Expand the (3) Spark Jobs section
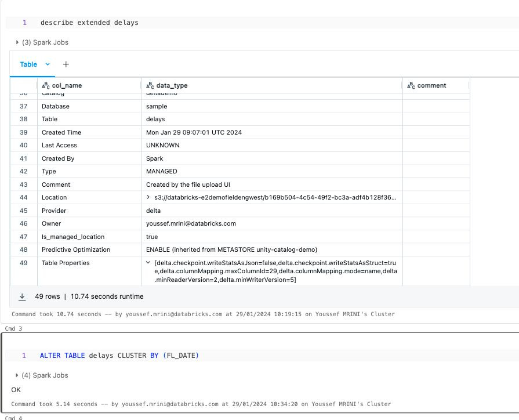Image resolution: width=519 pixels, height=420 pixels. coord(42,42)
